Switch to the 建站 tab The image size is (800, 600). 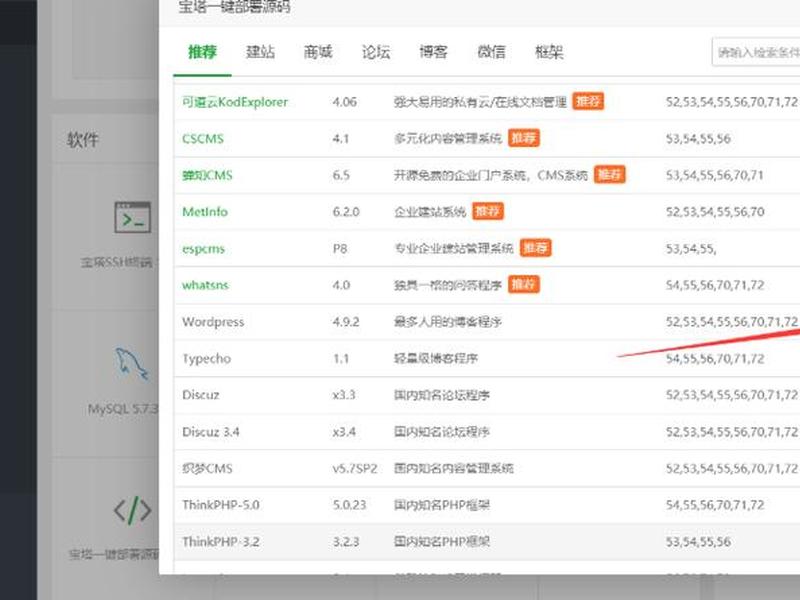tap(260, 52)
